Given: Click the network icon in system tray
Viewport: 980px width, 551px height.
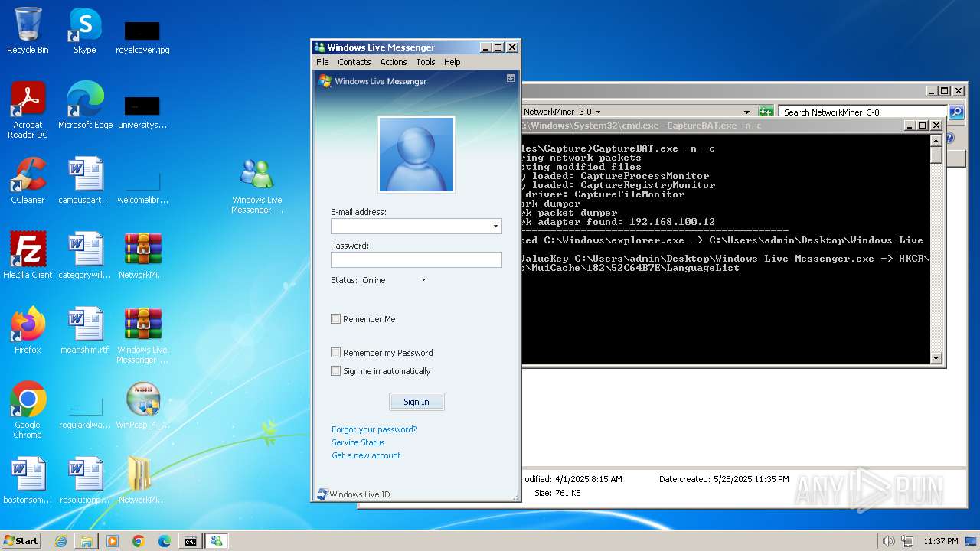Looking at the screenshot, I should click(907, 541).
